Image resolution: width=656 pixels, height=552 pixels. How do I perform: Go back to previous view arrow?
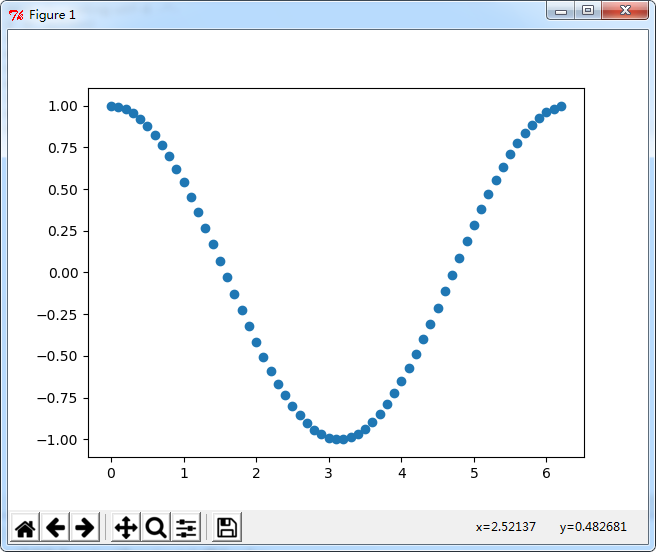55,527
